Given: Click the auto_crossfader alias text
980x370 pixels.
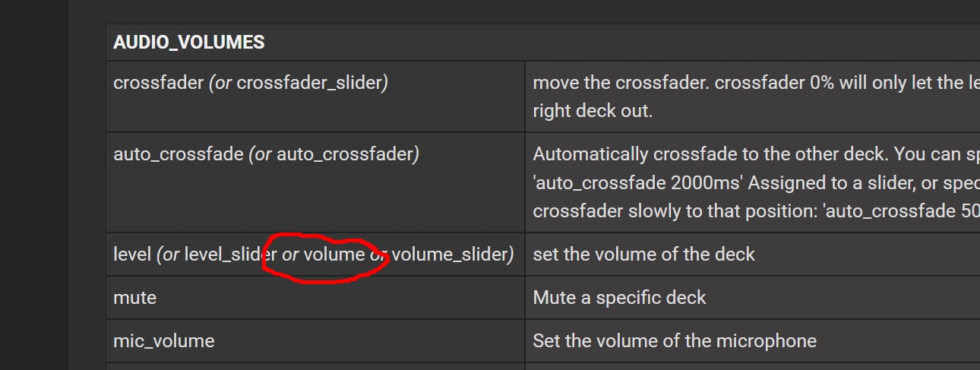Looking at the screenshot, I should (344, 154).
